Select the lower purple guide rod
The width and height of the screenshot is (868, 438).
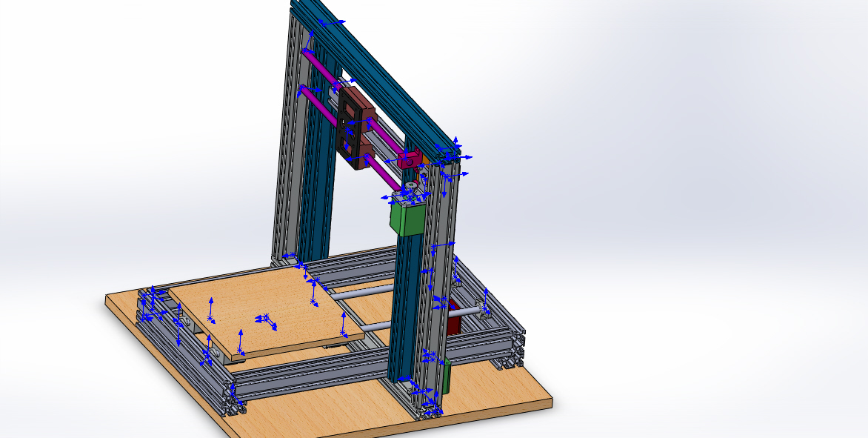point(382,174)
